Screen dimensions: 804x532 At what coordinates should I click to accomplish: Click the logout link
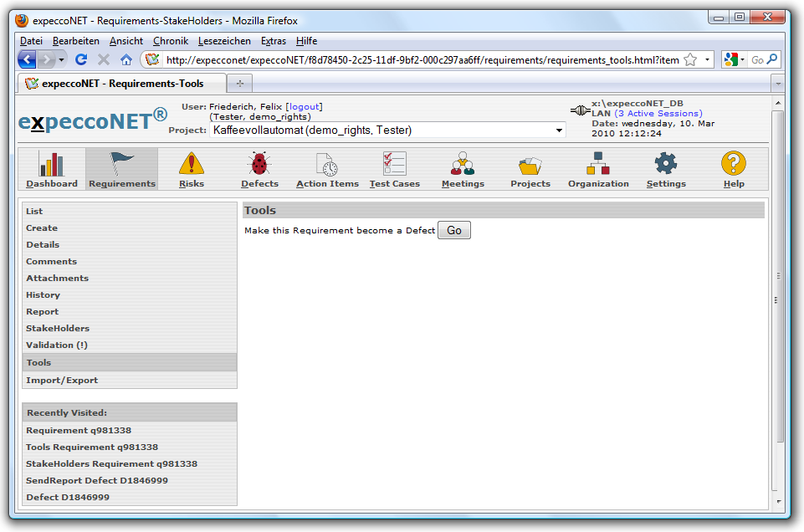(304, 107)
